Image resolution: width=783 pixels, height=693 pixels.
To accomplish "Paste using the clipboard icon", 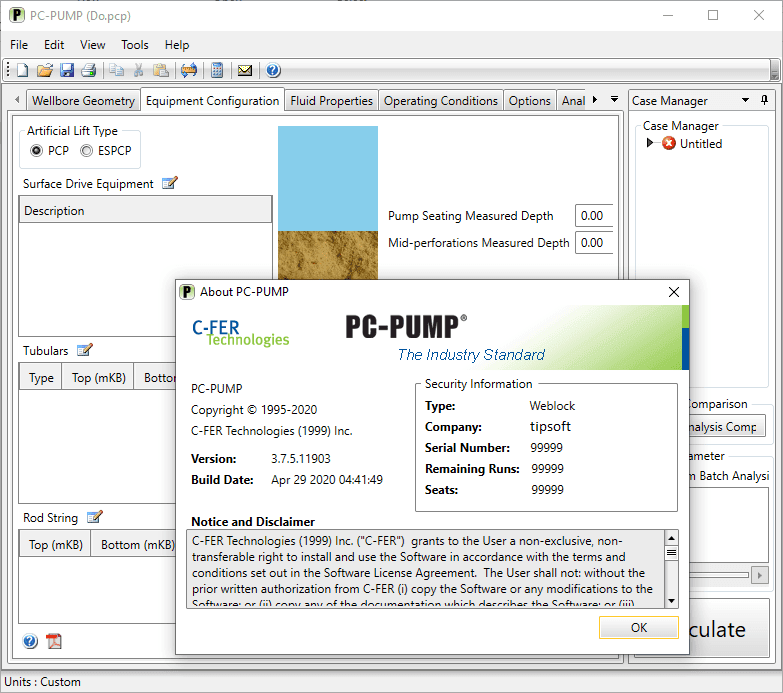I will [161, 70].
